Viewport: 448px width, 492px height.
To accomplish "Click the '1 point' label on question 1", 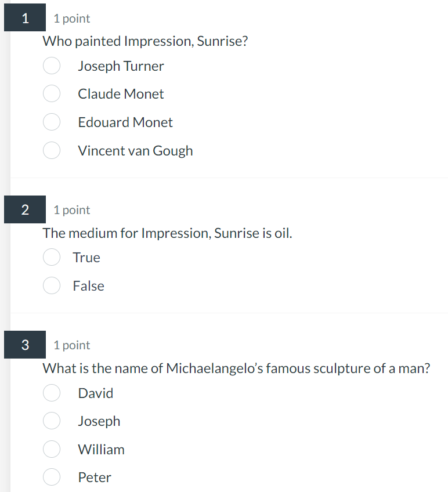I will [x=71, y=18].
